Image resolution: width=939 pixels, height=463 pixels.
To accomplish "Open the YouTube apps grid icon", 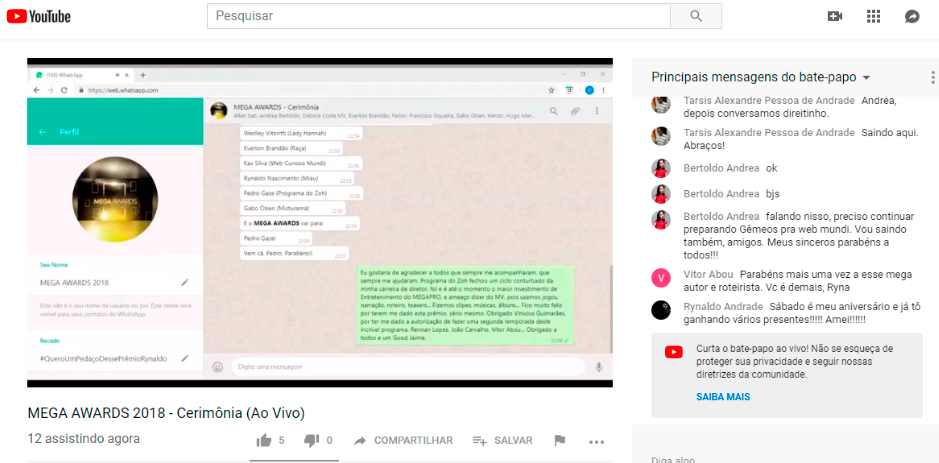I will point(873,16).
